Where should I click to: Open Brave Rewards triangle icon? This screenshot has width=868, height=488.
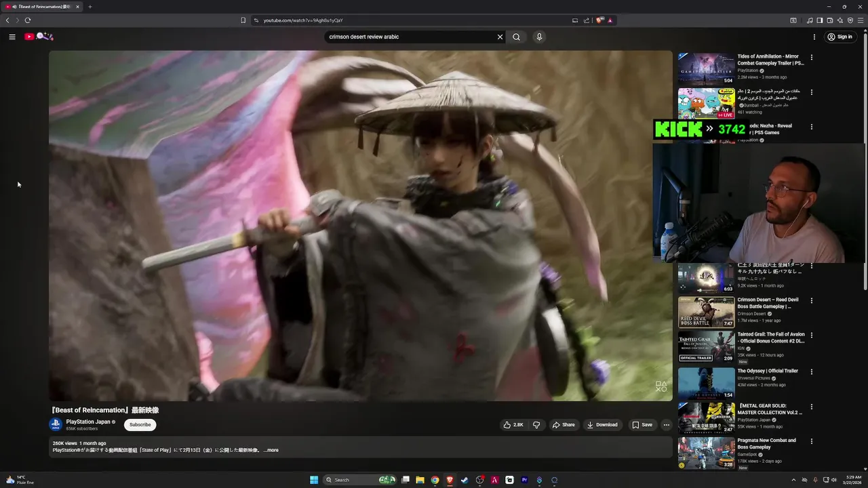(x=610, y=20)
